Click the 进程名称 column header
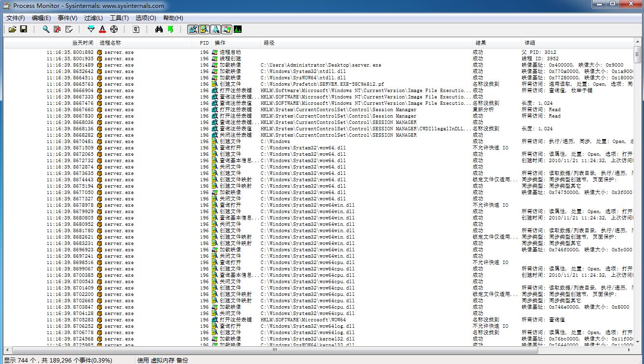The image size is (644, 364). click(110, 43)
